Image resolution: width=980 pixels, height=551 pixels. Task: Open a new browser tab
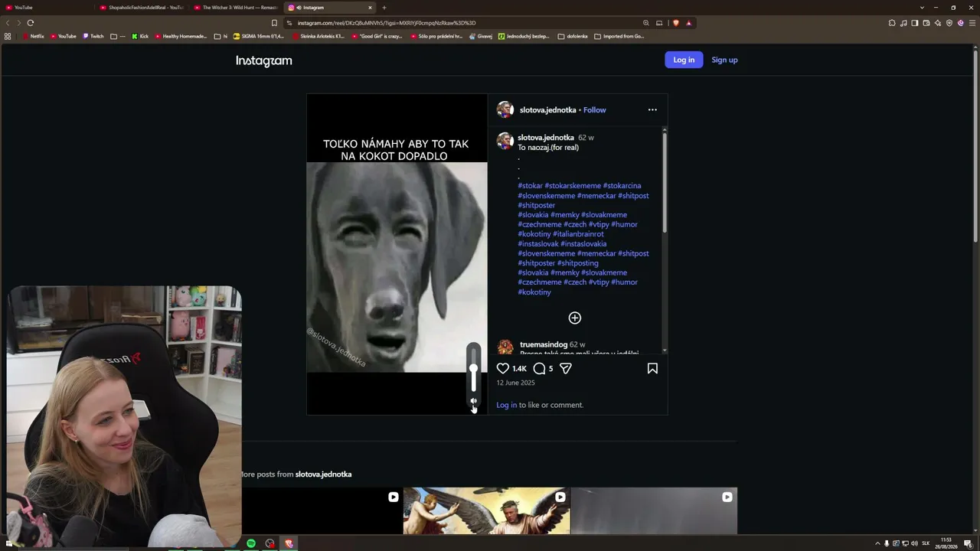point(384,8)
